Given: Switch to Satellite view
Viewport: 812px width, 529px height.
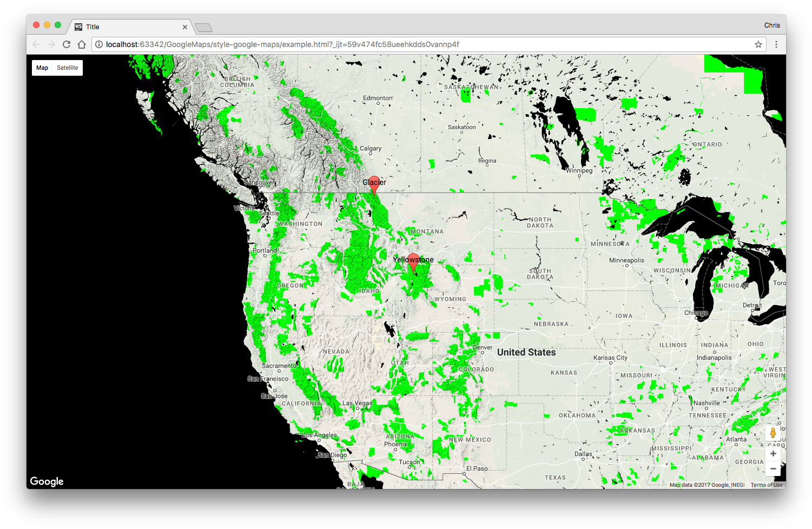Looking at the screenshot, I should click(68, 68).
